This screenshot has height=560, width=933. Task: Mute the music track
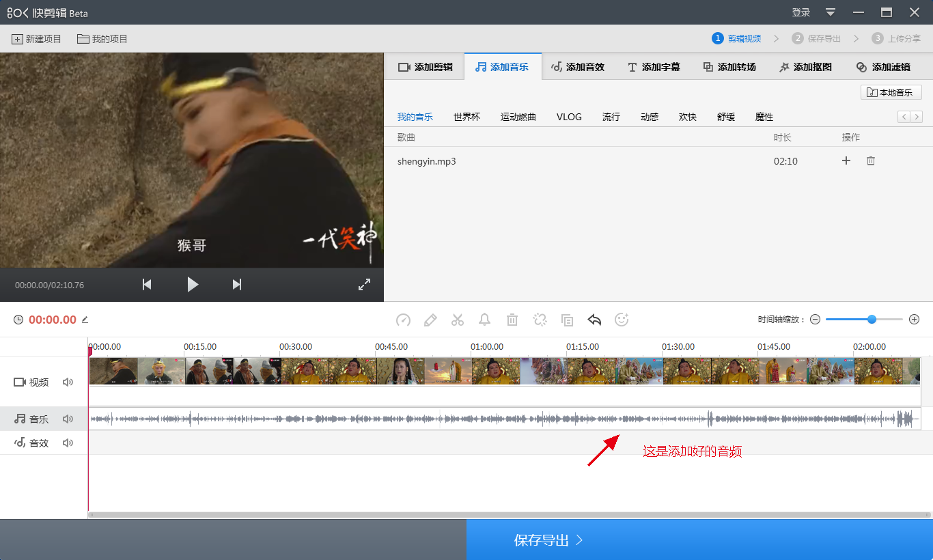[68, 419]
